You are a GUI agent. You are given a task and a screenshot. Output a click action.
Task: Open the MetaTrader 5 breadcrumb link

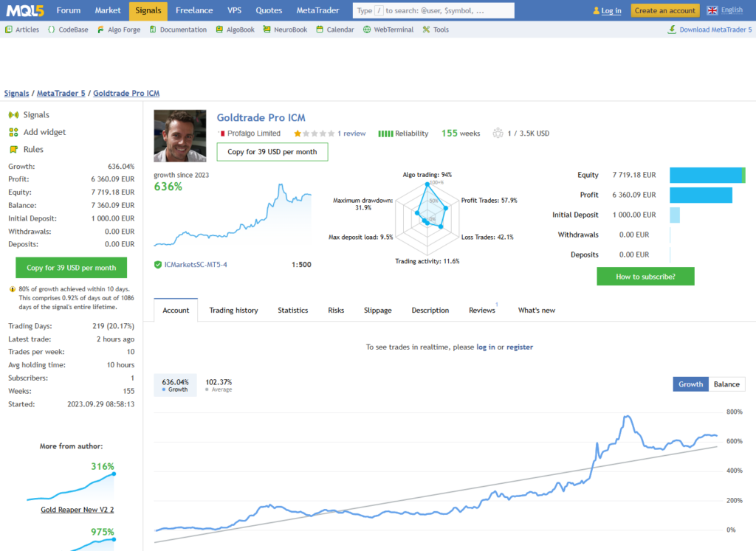coord(61,94)
